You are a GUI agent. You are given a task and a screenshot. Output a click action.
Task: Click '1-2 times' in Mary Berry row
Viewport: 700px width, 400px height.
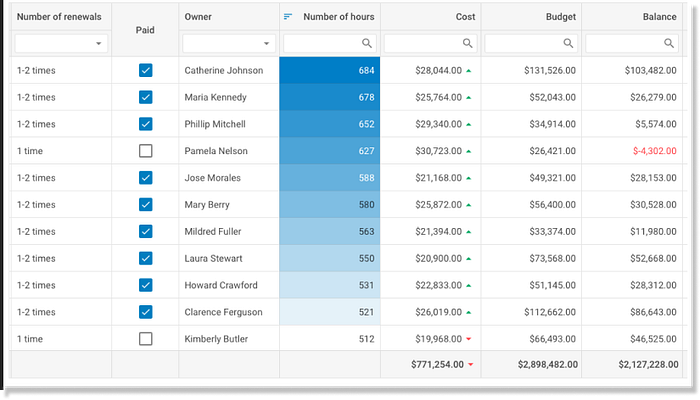tap(36, 204)
